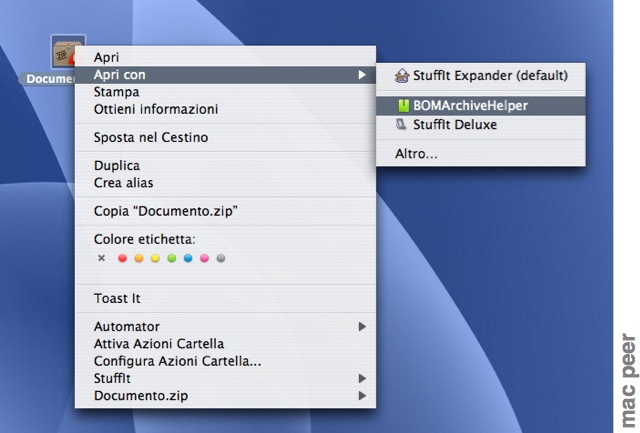This screenshot has height=433, width=640.
Task: Select Sposta nel Cestino
Action: coord(225,137)
